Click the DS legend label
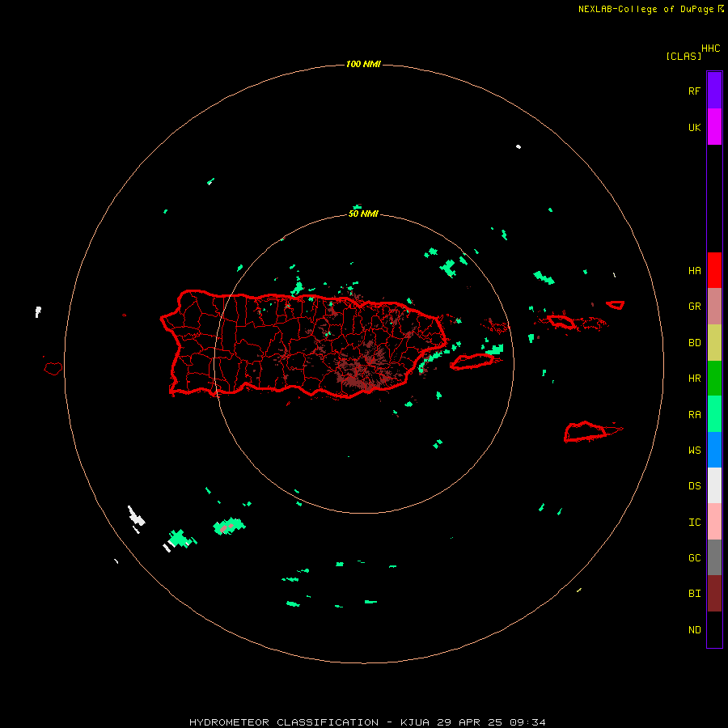Image resolution: width=728 pixels, height=728 pixels. point(694,486)
